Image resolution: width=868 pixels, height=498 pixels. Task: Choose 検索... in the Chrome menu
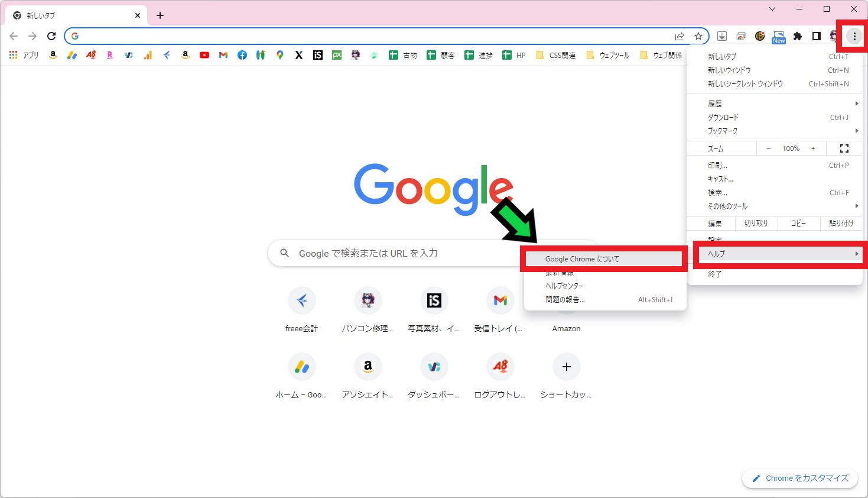tap(775, 192)
